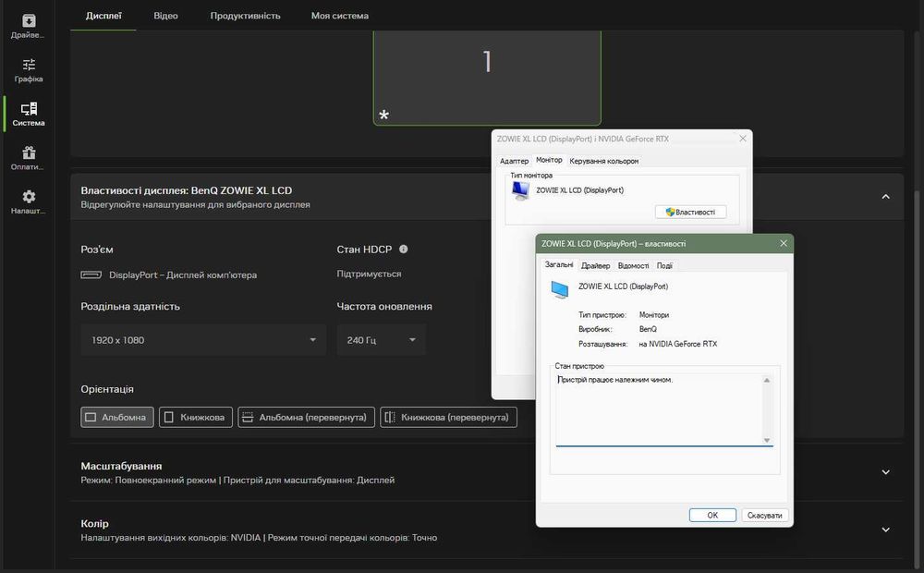The height and width of the screenshot is (573, 924).
Task: Switch to the Драйвер tab in dialog
Action: [x=595, y=266]
